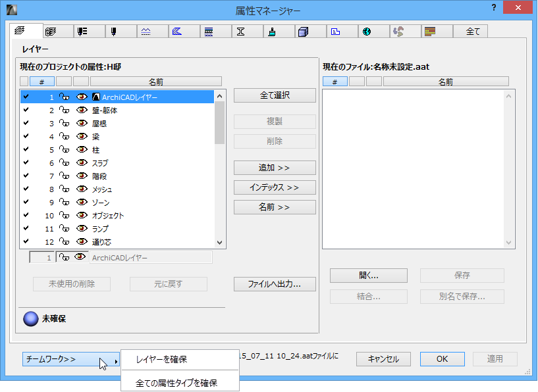
Task: Sort project list by # column header
Action: pos(42,82)
